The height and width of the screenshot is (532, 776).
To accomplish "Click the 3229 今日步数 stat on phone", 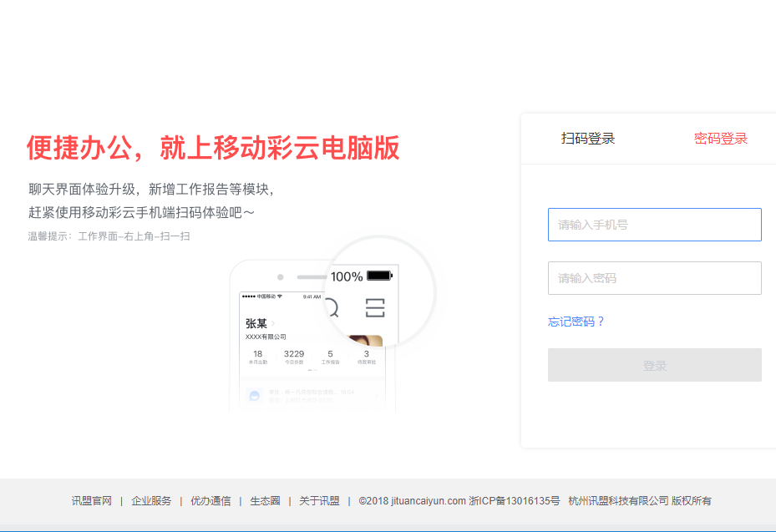I will point(294,357).
